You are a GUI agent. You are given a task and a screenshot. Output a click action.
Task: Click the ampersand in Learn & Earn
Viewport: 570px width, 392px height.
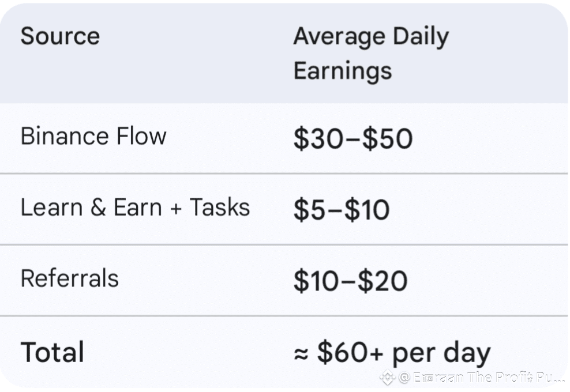point(97,208)
